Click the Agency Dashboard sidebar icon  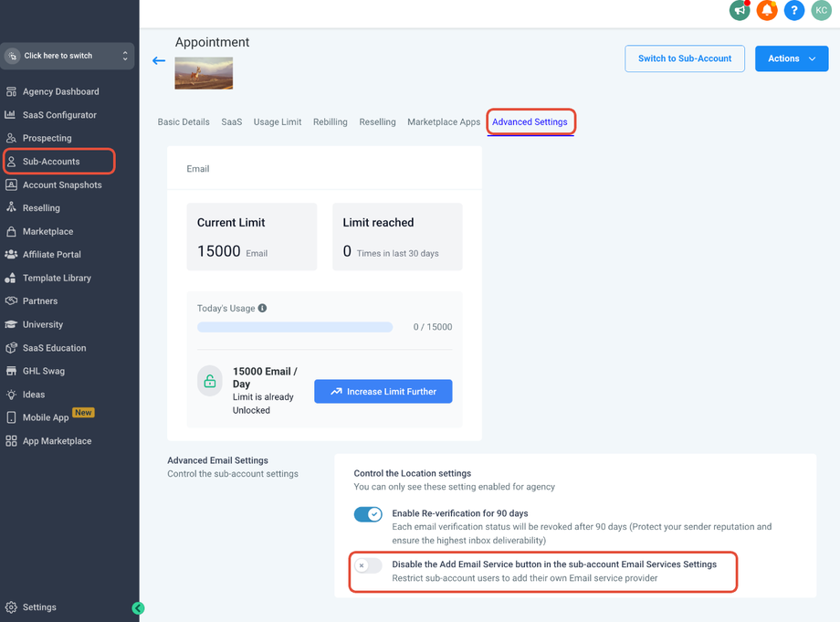[x=11, y=91]
